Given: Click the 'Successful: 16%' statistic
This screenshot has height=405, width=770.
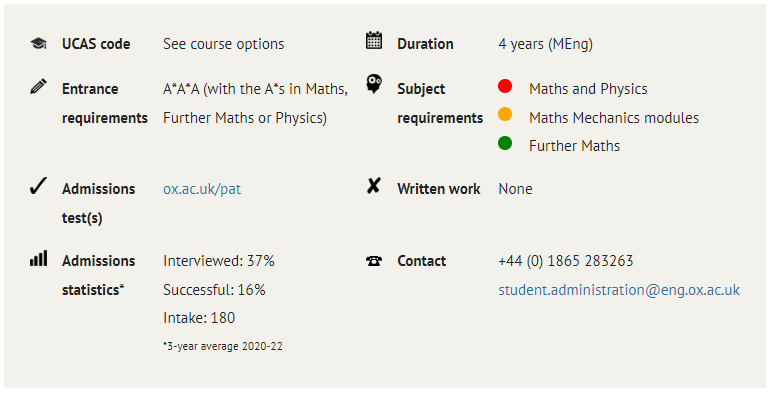Looking at the screenshot, I should tap(214, 290).
